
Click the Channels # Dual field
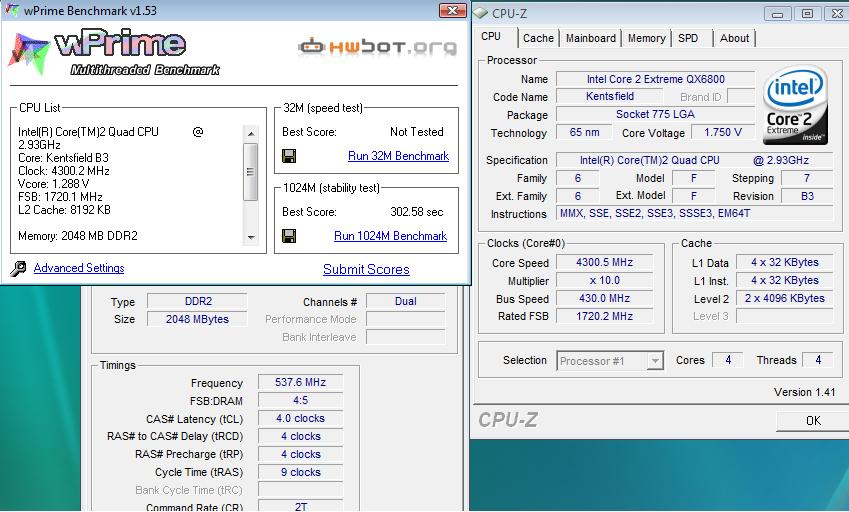pyautogui.click(x=406, y=301)
